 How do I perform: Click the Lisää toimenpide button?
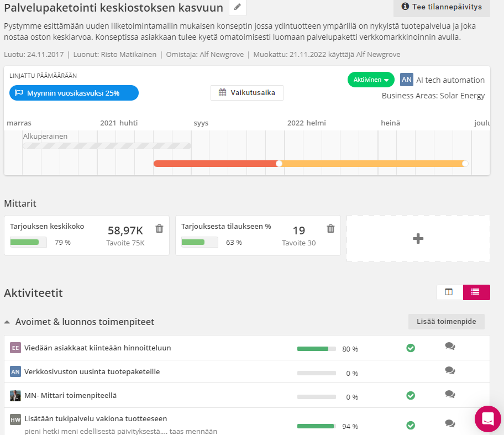(446, 322)
